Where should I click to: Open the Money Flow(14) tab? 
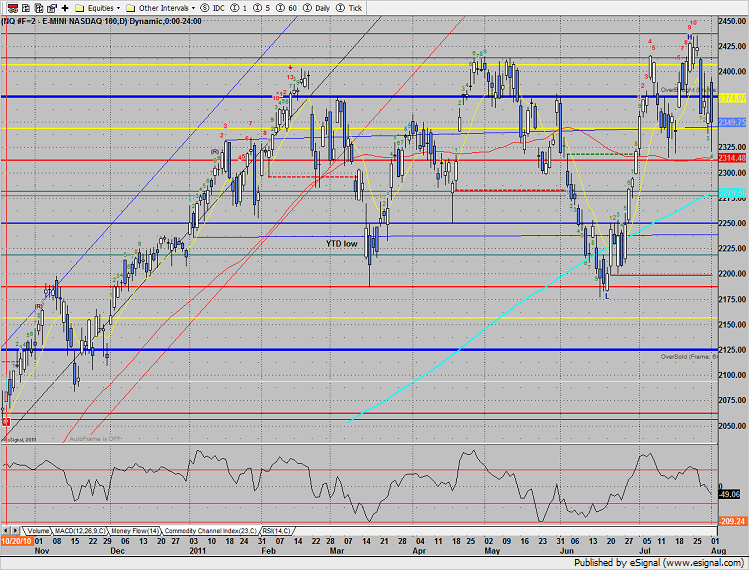[x=135, y=531]
